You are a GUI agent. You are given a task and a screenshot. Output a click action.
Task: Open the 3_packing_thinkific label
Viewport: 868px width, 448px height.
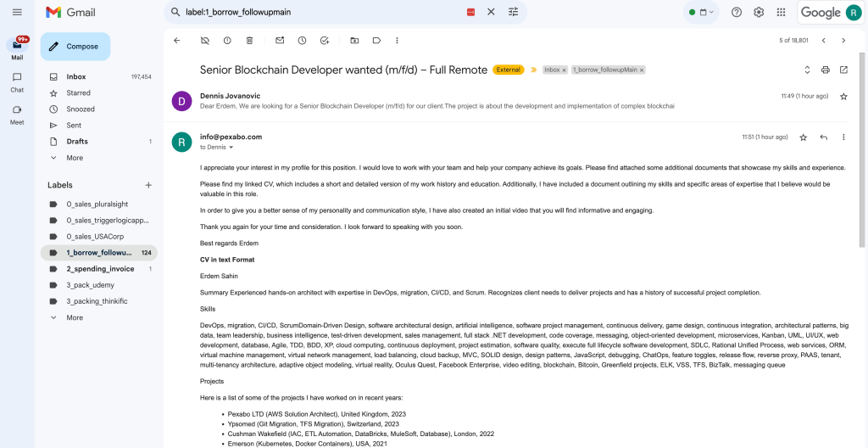pyautogui.click(x=98, y=301)
